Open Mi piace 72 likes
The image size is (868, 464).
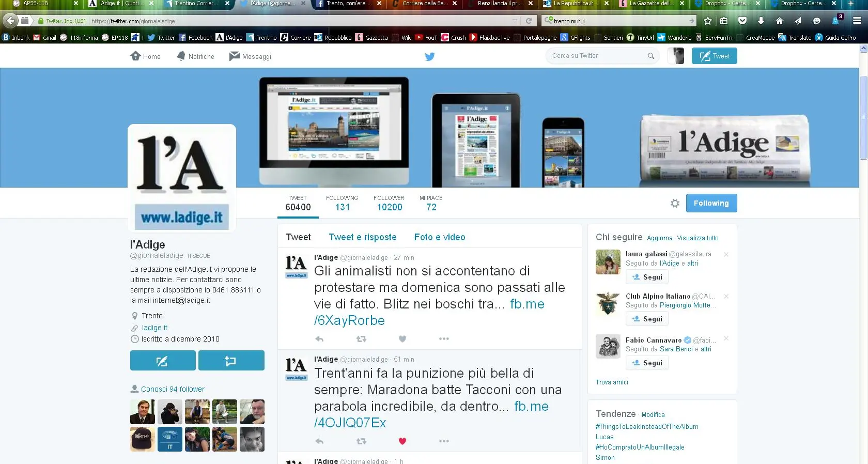point(431,204)
